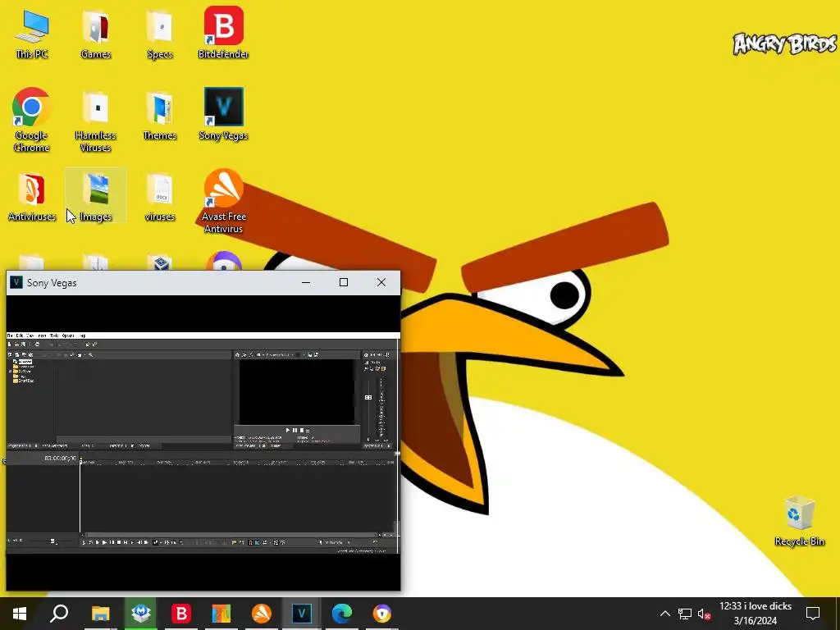This screenshot has width=840, height=630.
Task: Select the Sony Vegas desktop shortcut
Action: [x=223, y=114]
